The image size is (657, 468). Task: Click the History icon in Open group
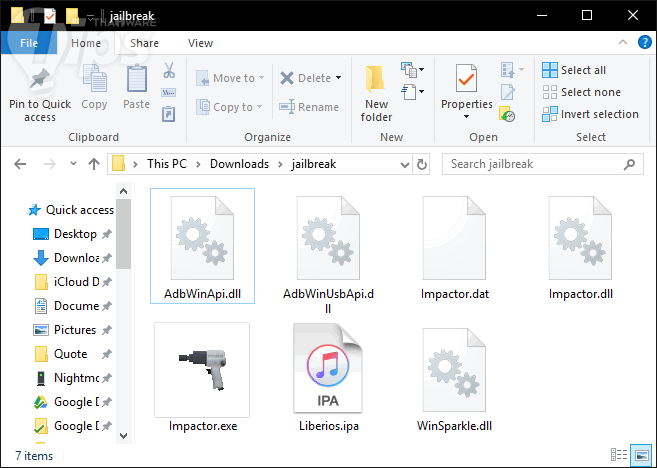[x=507, y=114]
